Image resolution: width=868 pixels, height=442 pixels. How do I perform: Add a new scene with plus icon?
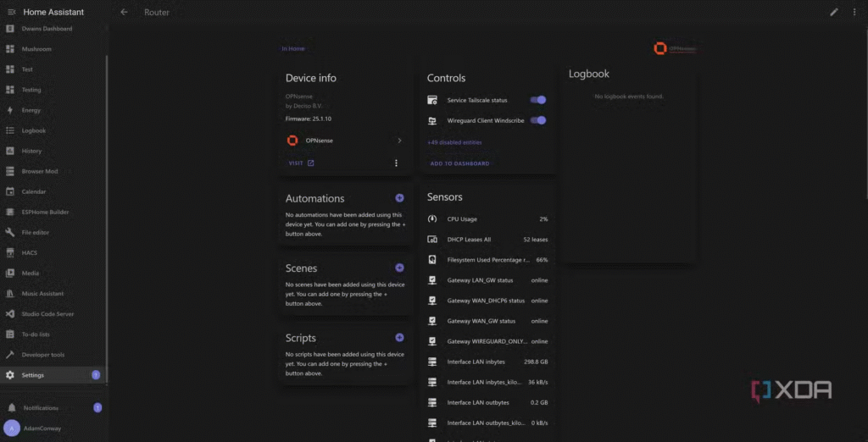click(x=399, y=268)
